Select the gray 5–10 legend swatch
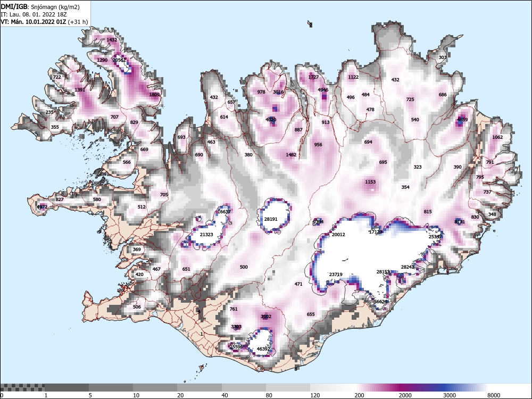 point(111,387)
